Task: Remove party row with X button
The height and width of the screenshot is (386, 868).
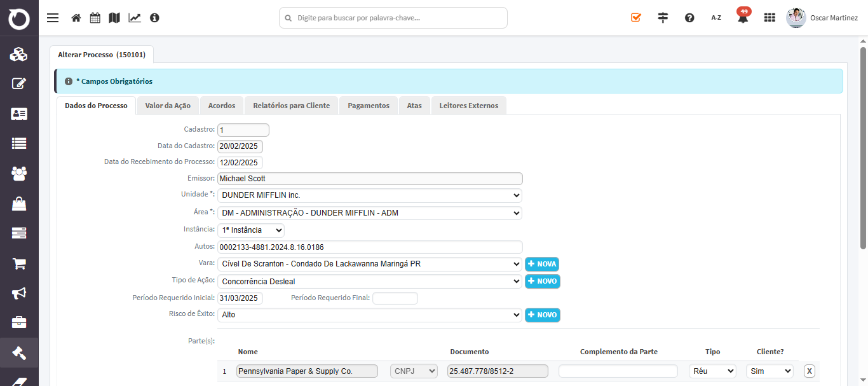Action: tap(809, 371)
